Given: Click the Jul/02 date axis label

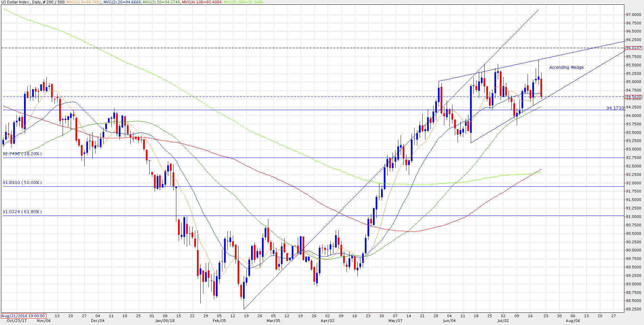Looking at the screenshot, I should pos(503,321).
